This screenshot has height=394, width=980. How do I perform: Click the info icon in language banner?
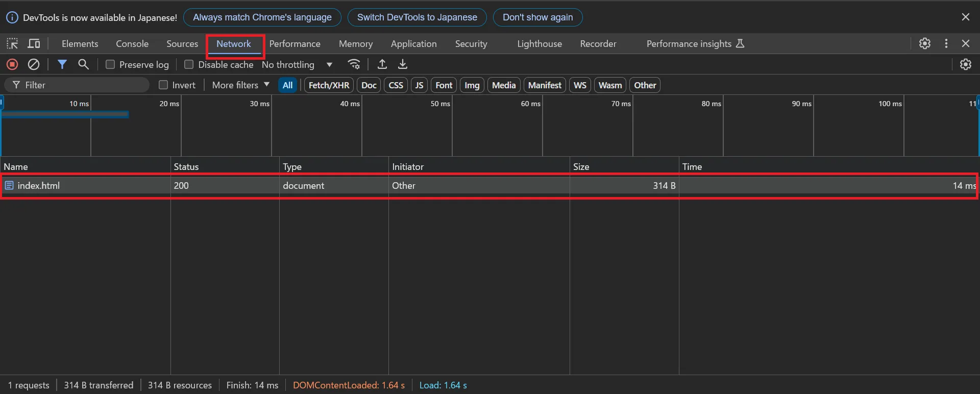coord(12,17)
